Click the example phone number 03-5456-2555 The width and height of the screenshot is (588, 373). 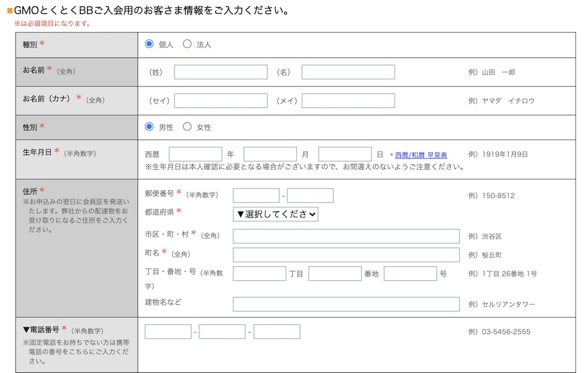(506, 332)
